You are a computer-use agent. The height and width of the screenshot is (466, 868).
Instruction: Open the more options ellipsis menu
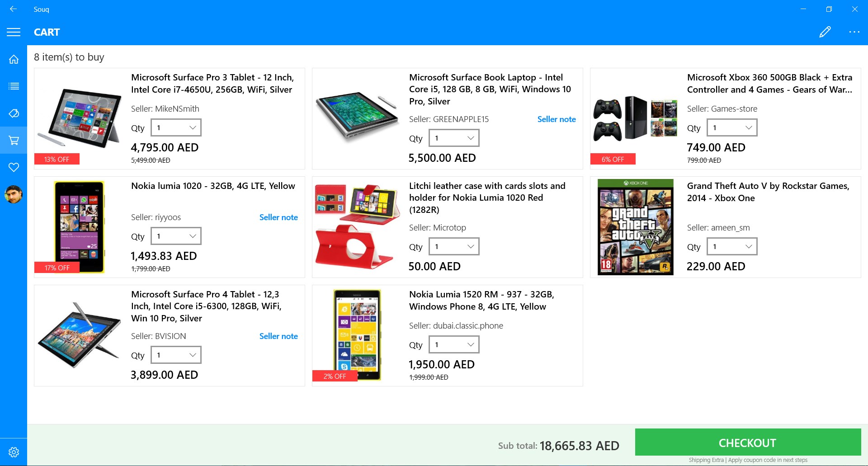[854, 32]
